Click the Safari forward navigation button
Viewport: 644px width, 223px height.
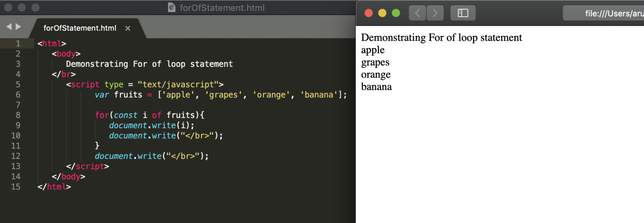pyautogui.click(x=435, y=13)
